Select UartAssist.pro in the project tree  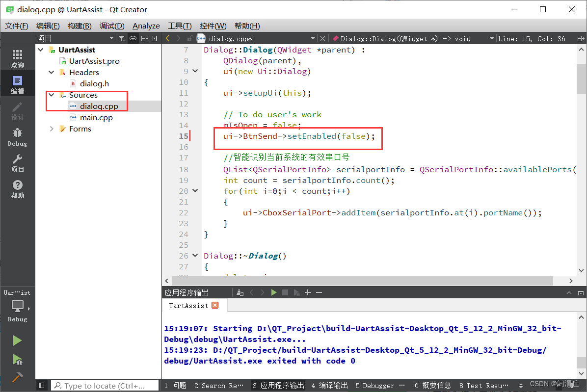pyautogui.click(x=94, y=61)
